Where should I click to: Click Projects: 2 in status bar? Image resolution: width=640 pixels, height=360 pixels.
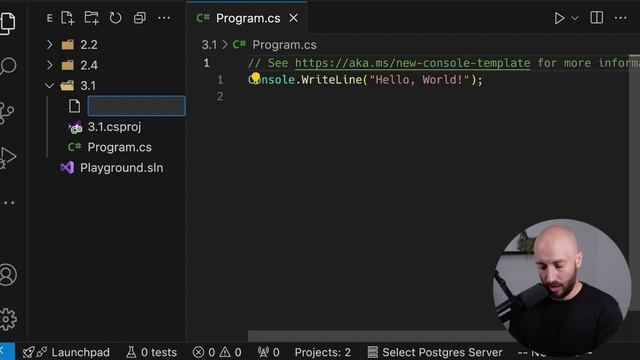pyautogui.click(x=322, y=352)
